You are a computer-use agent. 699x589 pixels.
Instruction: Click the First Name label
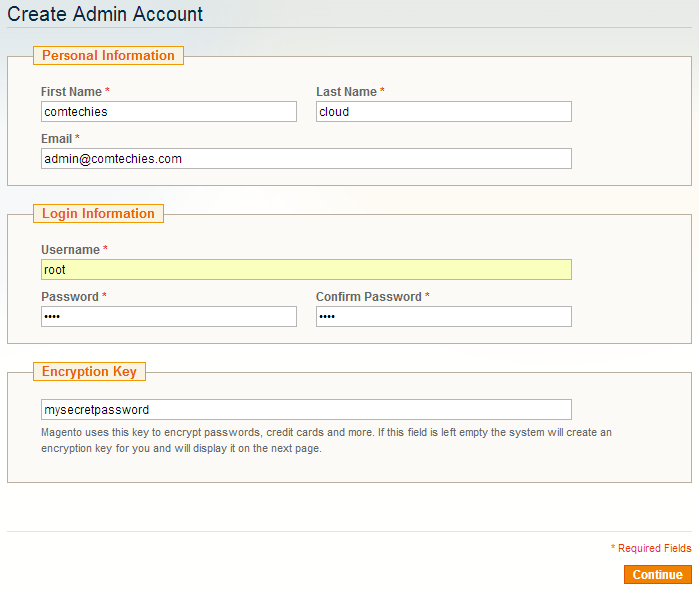(x=71, y=92)
